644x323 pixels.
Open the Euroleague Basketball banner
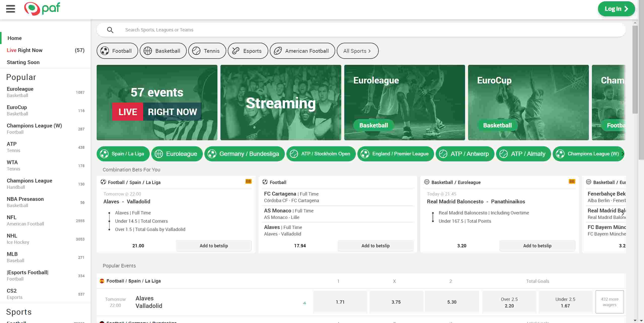click(405, 103)
